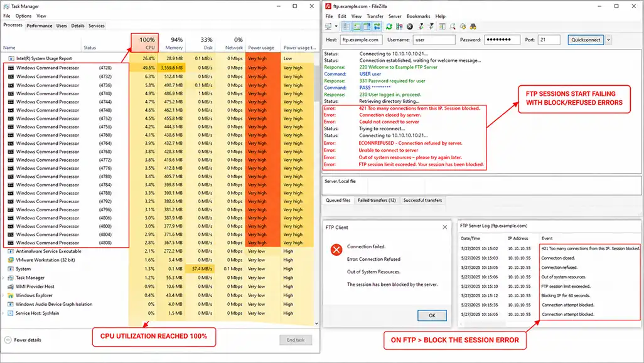The height and width of the screenshot is (363, 644).
Task: Click the binoculars file search icon
Action: click(x=473, y=26)
